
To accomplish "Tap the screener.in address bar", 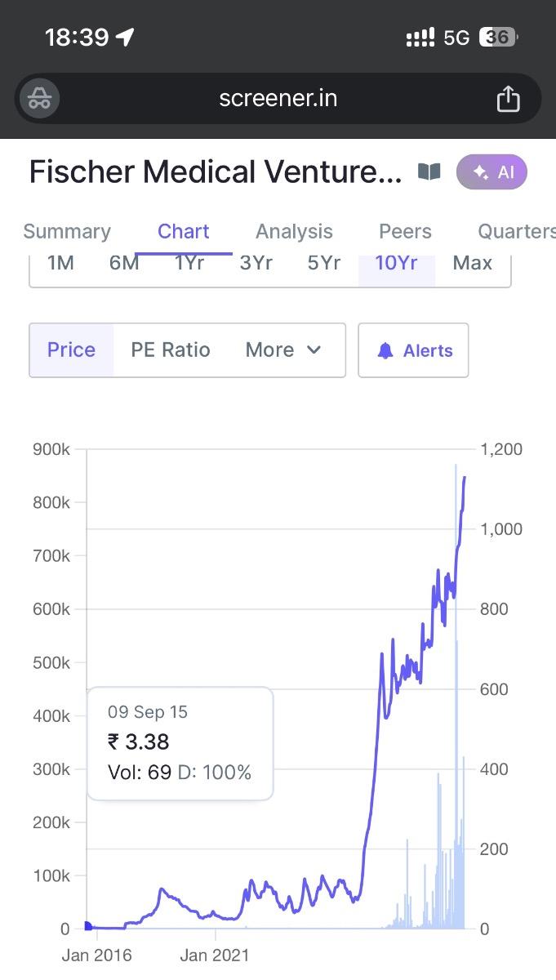I will click(x=278, y=100).
